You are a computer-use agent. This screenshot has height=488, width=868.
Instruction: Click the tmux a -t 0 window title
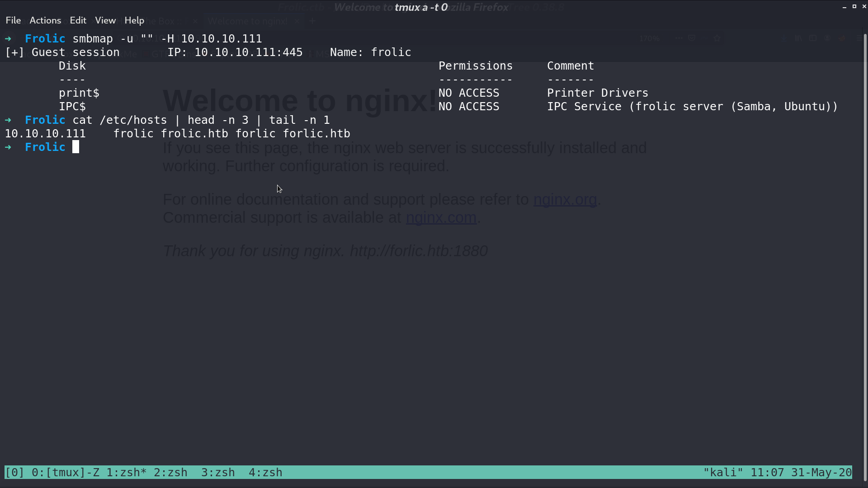coord(421,7)
